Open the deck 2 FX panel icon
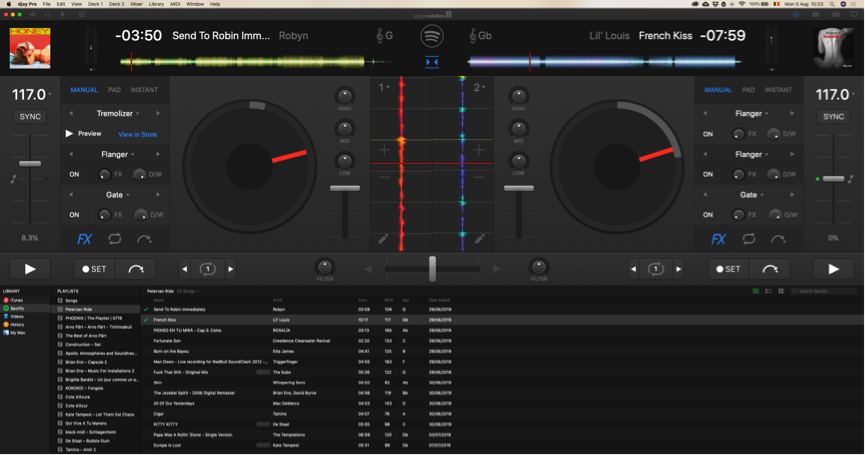The width and height of the screenshot is (865, 455). pos(718,239)
